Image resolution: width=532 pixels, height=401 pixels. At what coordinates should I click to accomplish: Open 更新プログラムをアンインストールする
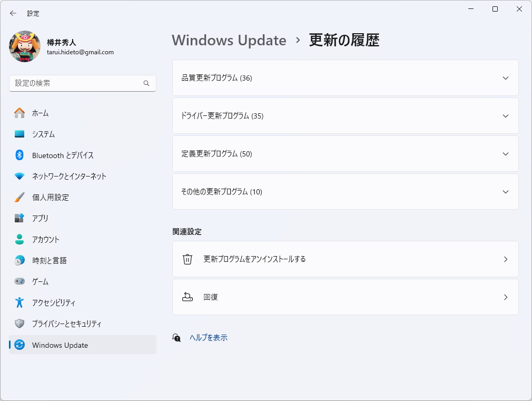click(x=345, y=259)
